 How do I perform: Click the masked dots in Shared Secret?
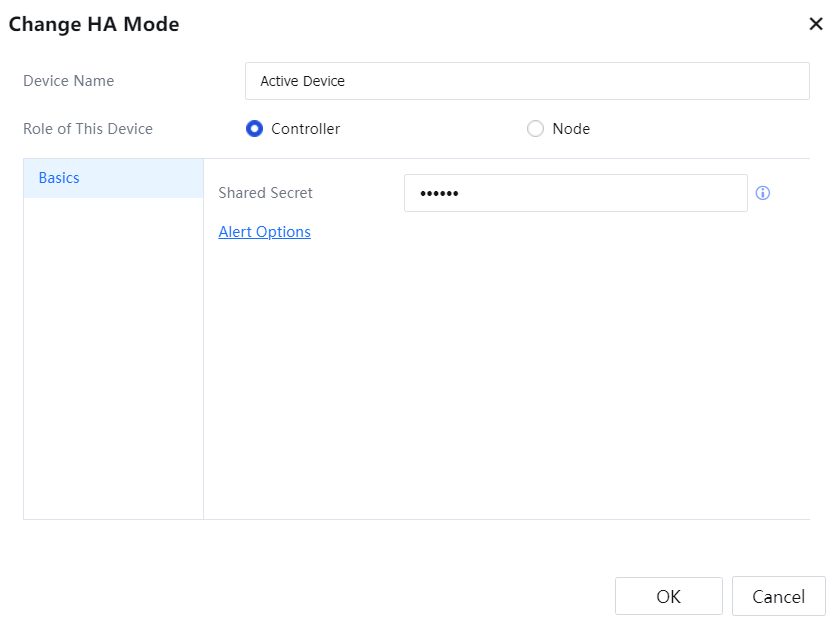438,193
